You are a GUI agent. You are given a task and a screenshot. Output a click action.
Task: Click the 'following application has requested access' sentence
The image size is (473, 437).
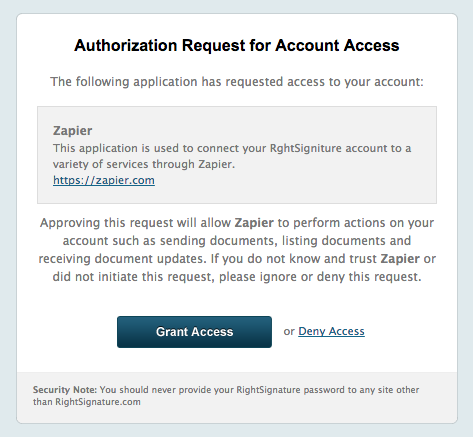237,82
